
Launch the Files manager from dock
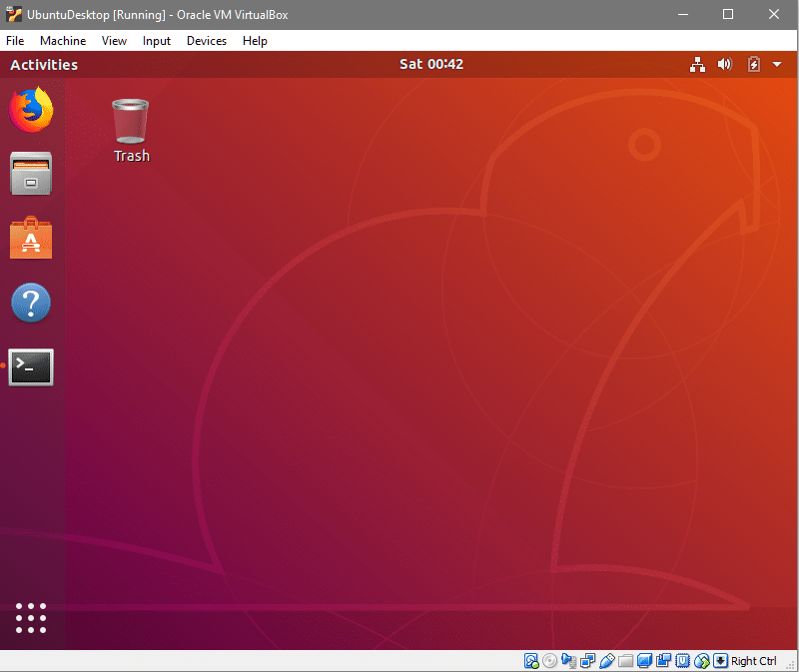point(31,174)
